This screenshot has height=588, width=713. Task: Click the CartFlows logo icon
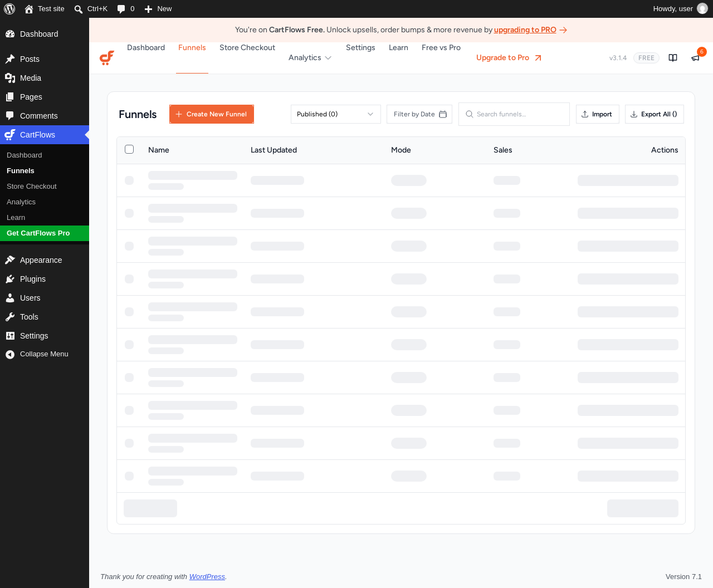pyautogui.click(x=107, y=58)
